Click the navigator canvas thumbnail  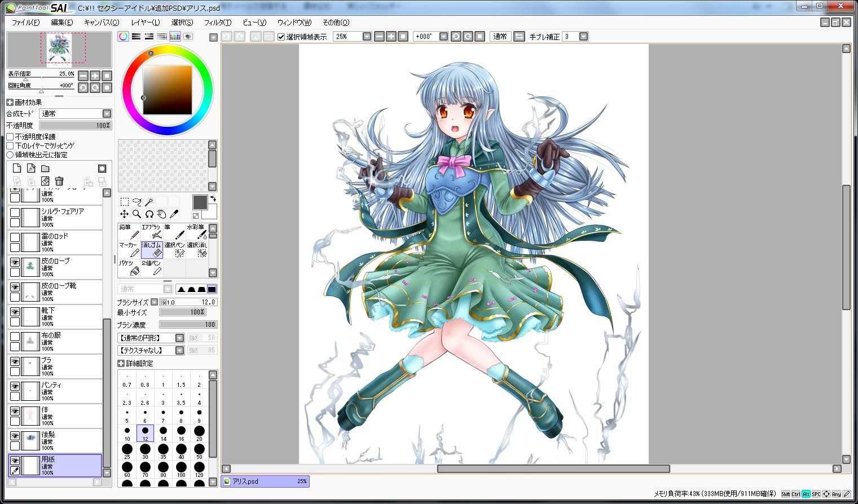pos(59,50)
